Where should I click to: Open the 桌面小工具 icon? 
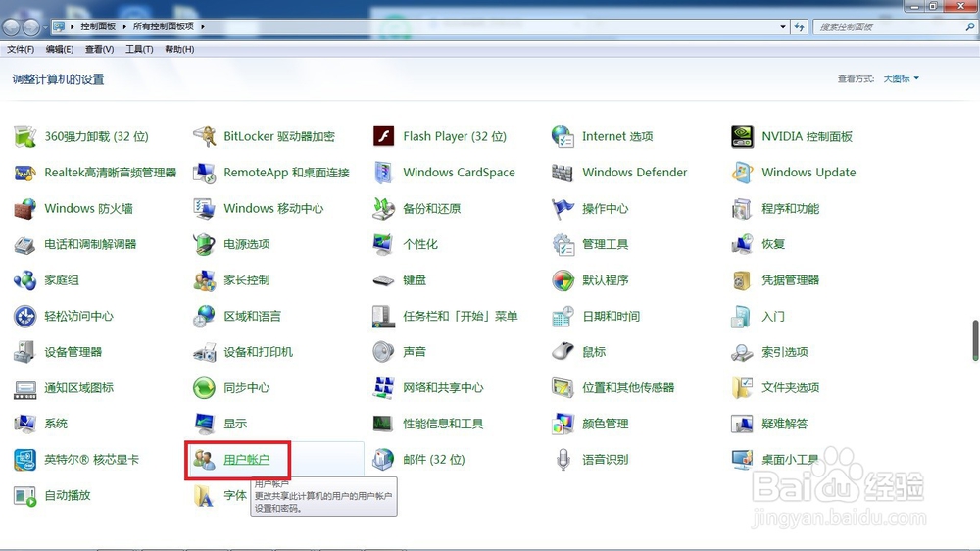(x=742, y=459)
